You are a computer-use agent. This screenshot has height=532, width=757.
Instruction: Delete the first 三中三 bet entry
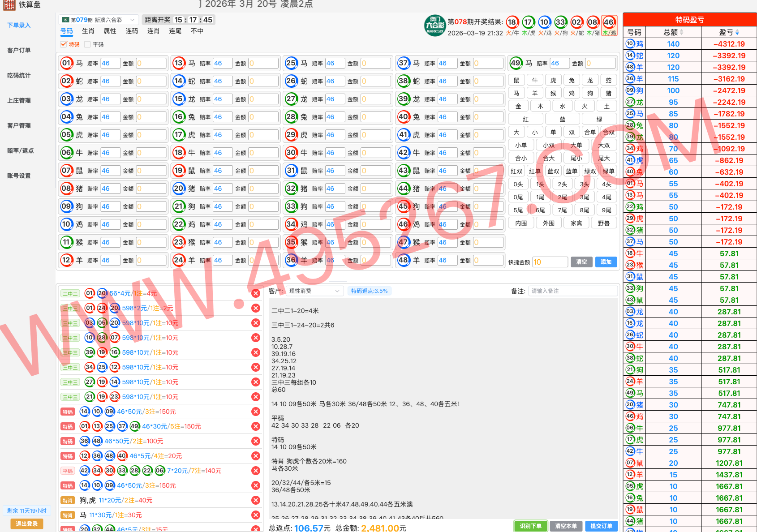pos(256,308)
